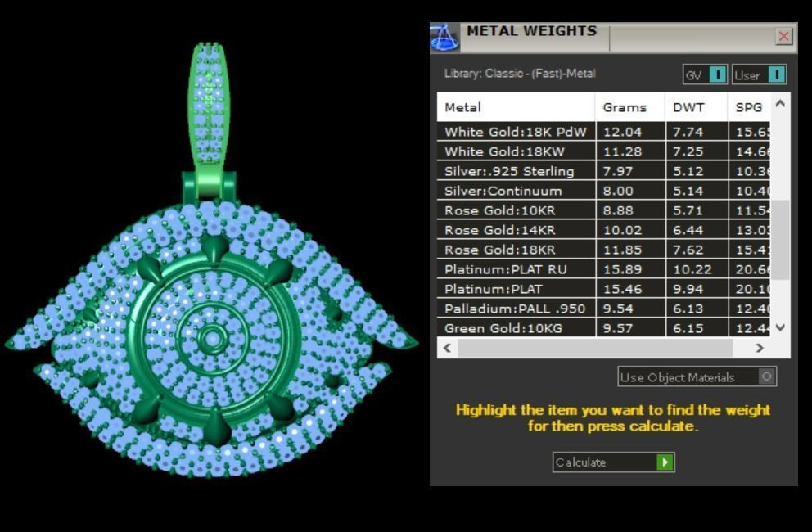Click the 7.97 grams cell
Viewport: 812px width, 532px height.
pos(630,171)
